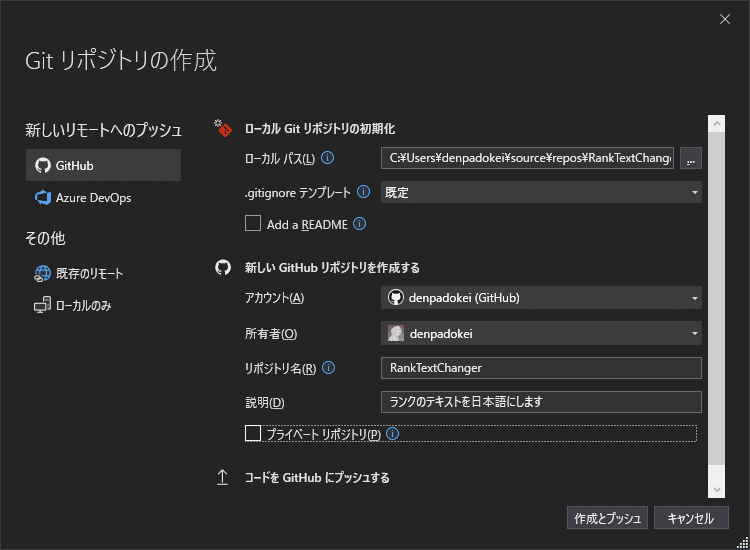This screenshot has width=750, height=550.
Task: Click the GitHub octocat icon in sidebar
Action: click(x=43, y=165)
